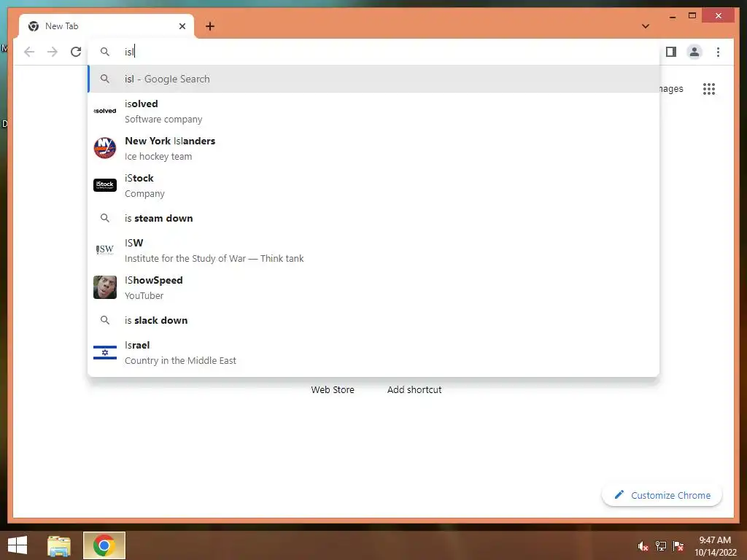The width and height of the screenshot is (747, 560).
Task: Choose the Israel country suggestion
Action: [x=374, y=352]
